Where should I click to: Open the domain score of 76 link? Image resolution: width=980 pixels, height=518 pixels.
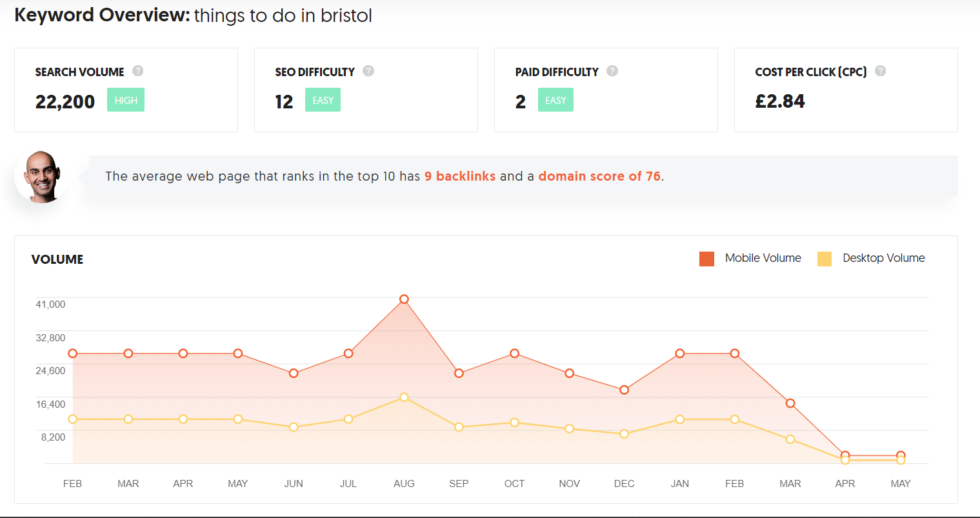(x=599, y=176)
